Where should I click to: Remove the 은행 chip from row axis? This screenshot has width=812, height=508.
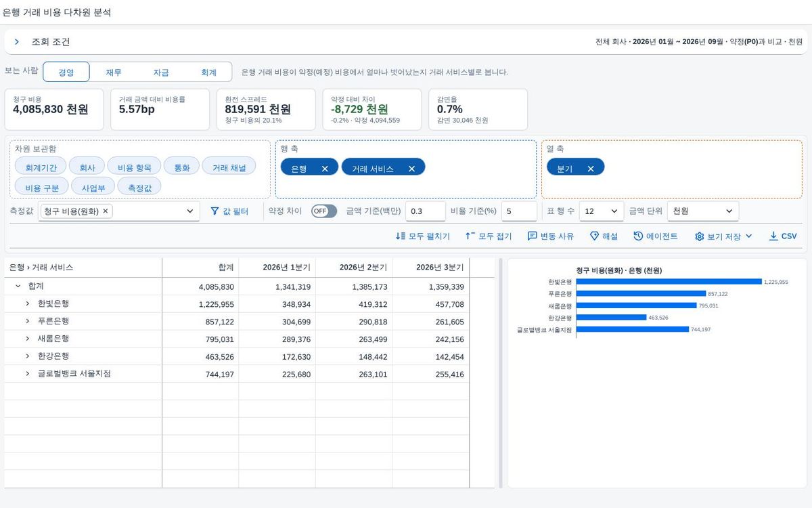[x=325, y=169]
